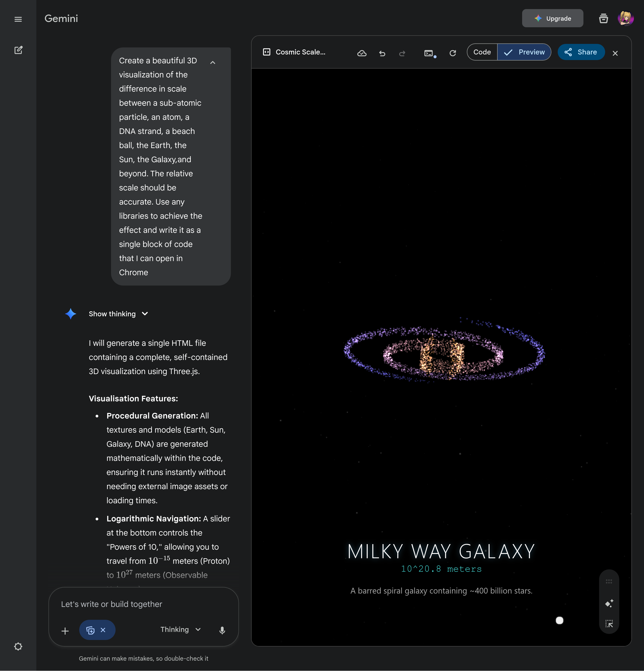This screenshot has width=644, height=671.
Task: Click the Upgrade button
Action: coord(553,18)
